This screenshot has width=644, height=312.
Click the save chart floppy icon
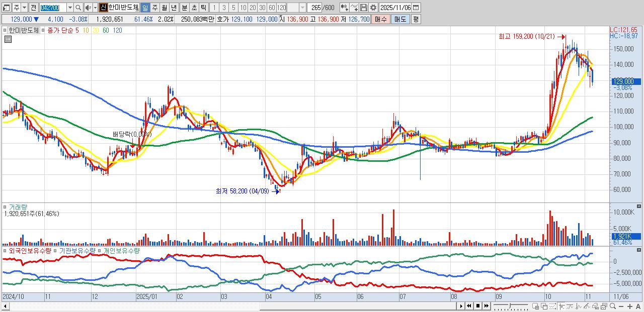coord(364,8)
